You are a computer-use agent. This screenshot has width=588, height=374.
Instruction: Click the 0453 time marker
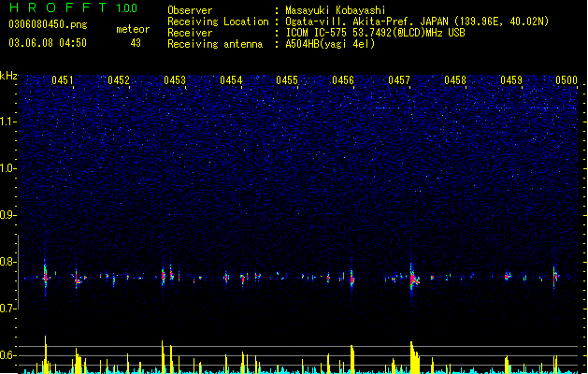pyautogui.click(x=175, y=80)
